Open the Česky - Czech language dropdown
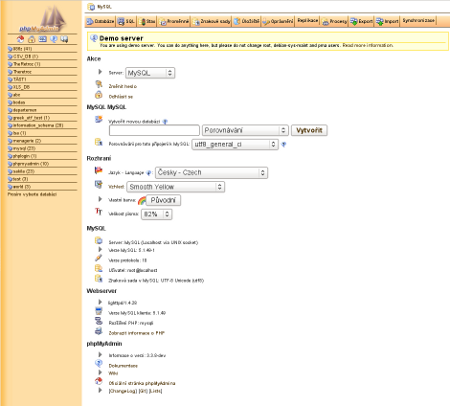The height and width of the screenshot is (406, 450). click(211, 173)
